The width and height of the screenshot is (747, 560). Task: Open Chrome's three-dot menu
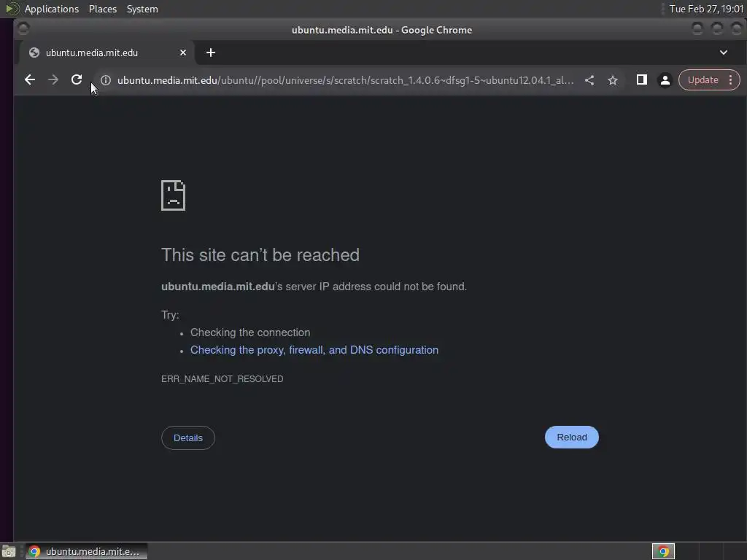pyautogui.click(x=731, y=80)
